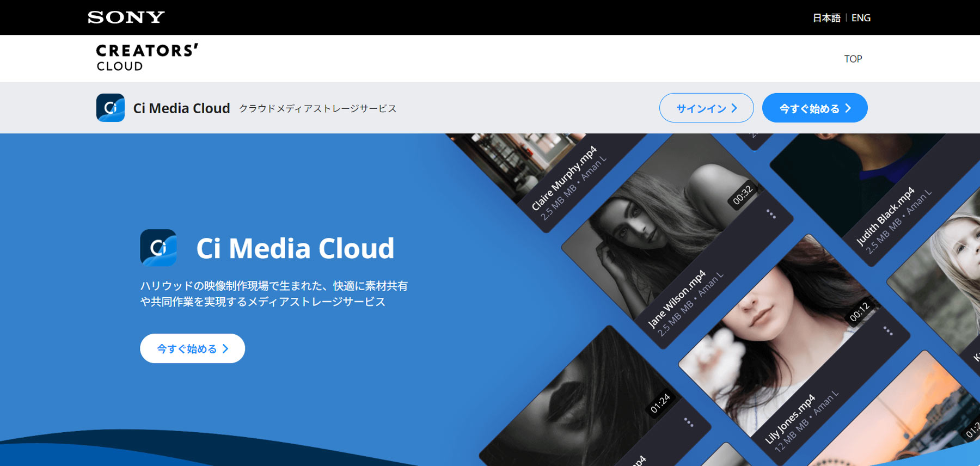Switch language to ENG
The height and width of the screenshot is (466, 980).
click(x=861, y=18)
